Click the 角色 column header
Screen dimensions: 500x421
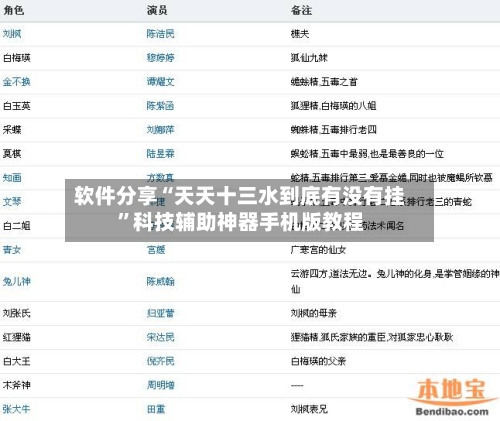(x=14, y=10)
